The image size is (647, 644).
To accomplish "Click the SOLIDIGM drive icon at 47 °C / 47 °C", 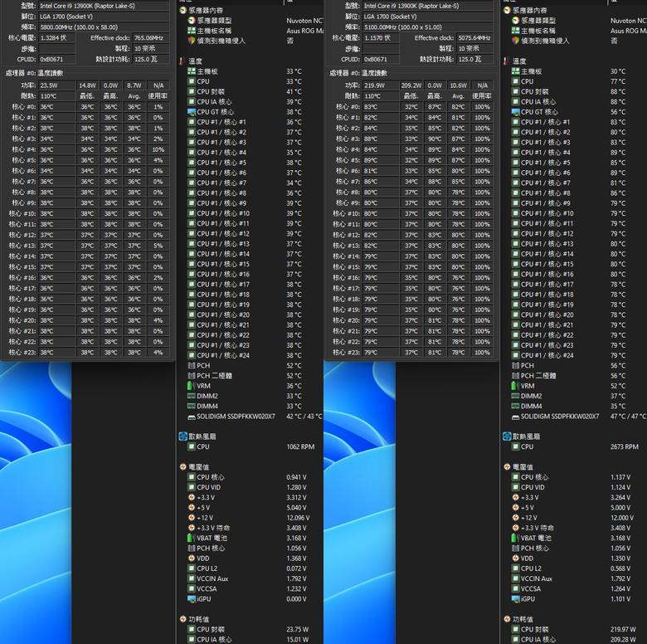I will click(515, 417).
